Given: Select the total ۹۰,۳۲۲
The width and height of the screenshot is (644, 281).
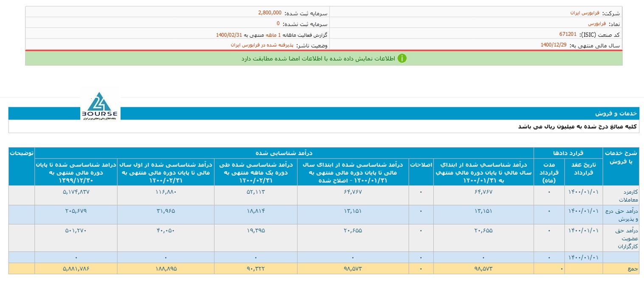Looking at the screenshot, I should click(256, 268).
